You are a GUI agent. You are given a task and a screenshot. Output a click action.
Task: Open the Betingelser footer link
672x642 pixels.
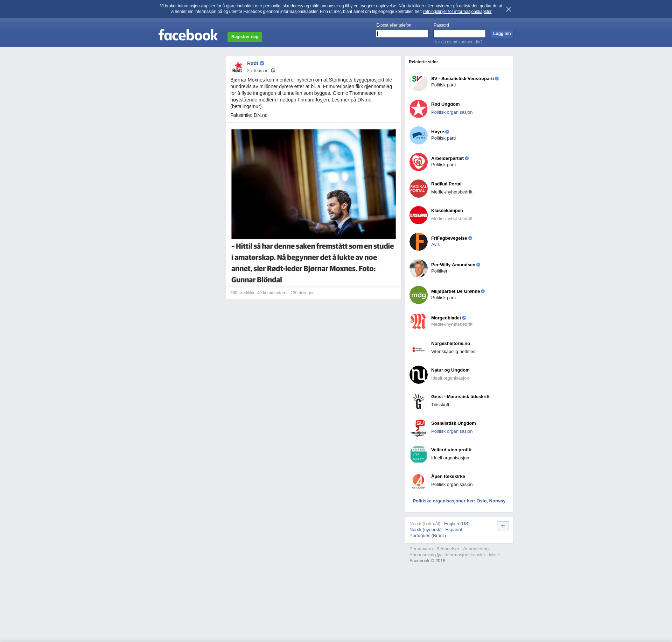(x=448, y=549)
